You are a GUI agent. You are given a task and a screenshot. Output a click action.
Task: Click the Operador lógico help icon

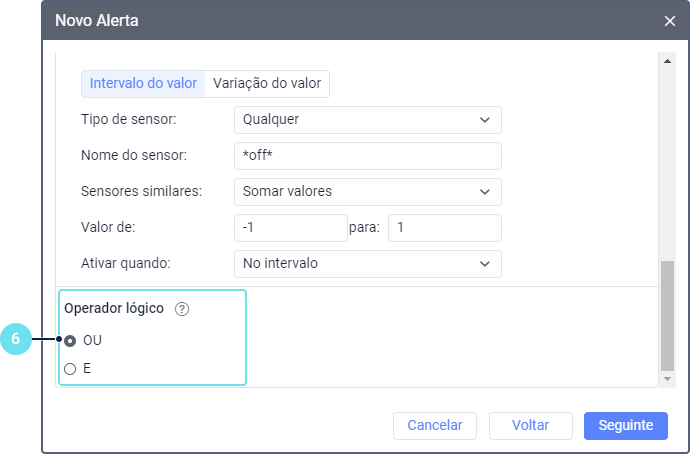click(181, 309)
